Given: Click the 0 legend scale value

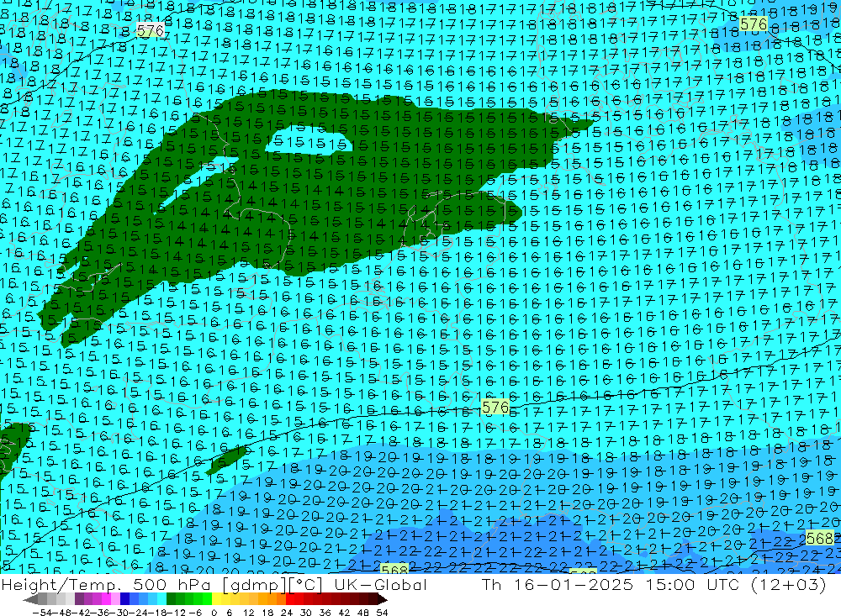Looking at the screenshot, I should click(214, 613).
